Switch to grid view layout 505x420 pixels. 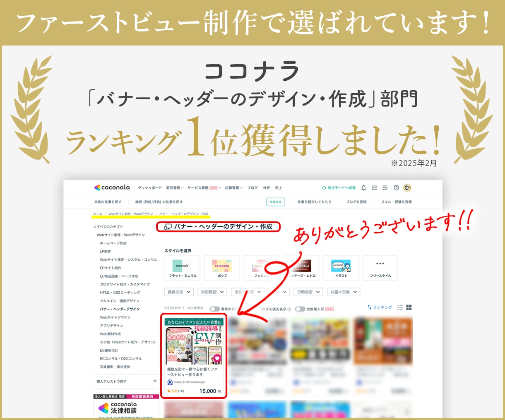[409, 307]
